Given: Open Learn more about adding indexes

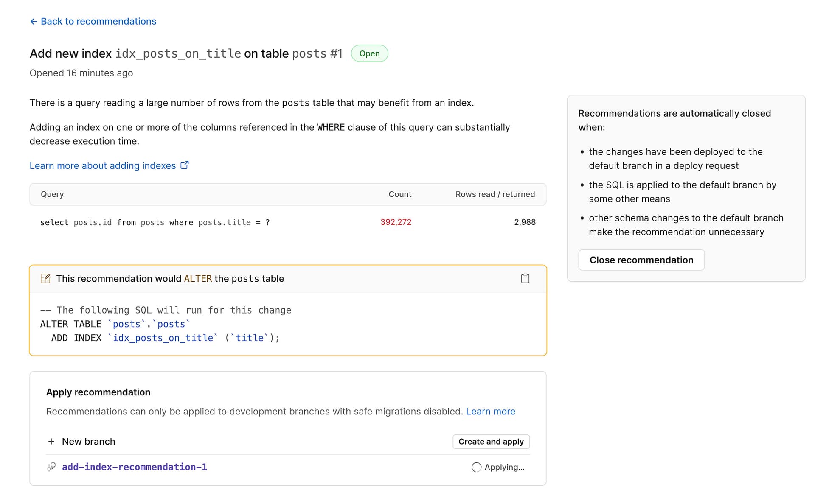Looking at the screenshot, I should 102,165.
